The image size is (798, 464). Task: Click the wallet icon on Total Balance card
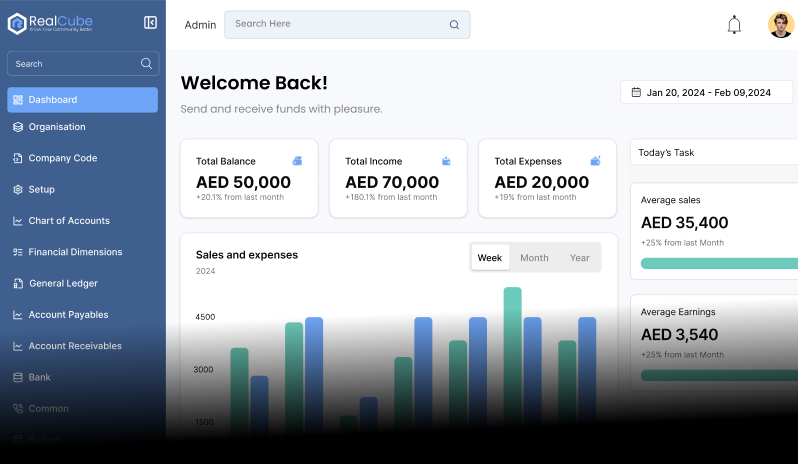[297, 161]
